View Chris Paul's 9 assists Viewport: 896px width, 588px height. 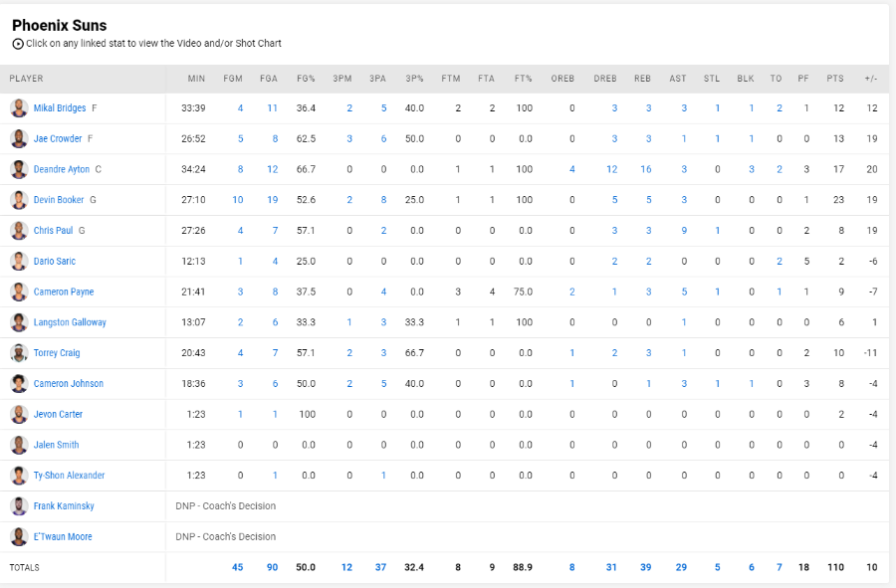pyautogui.click(x=684, y=231)
